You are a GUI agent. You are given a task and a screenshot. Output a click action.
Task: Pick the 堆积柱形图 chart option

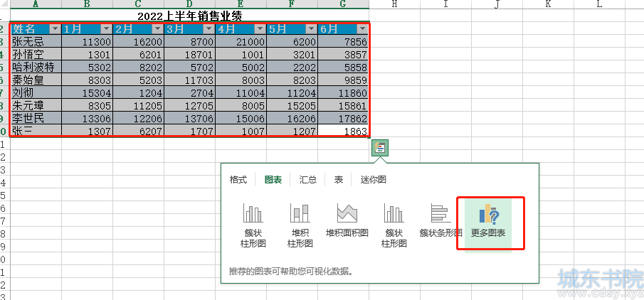[x=300, y=225]
